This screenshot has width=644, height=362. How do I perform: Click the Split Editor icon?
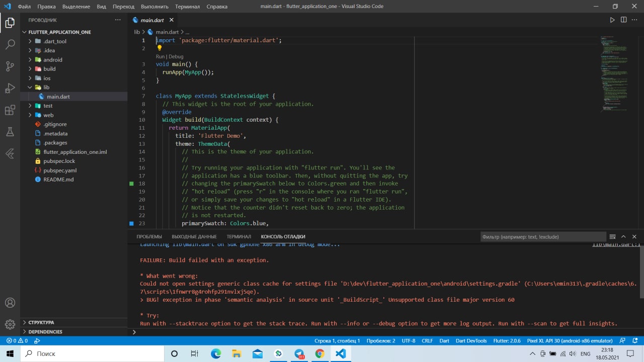tap(624, 20)
